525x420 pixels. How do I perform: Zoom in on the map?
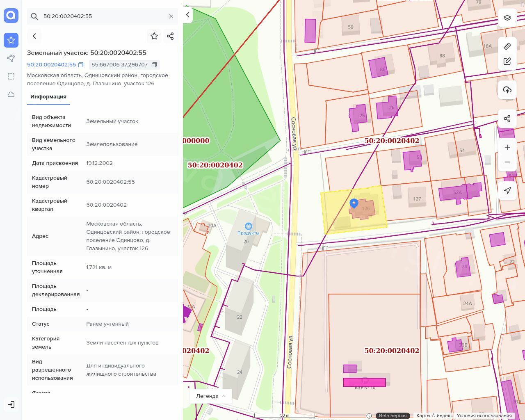click(507, 147)
